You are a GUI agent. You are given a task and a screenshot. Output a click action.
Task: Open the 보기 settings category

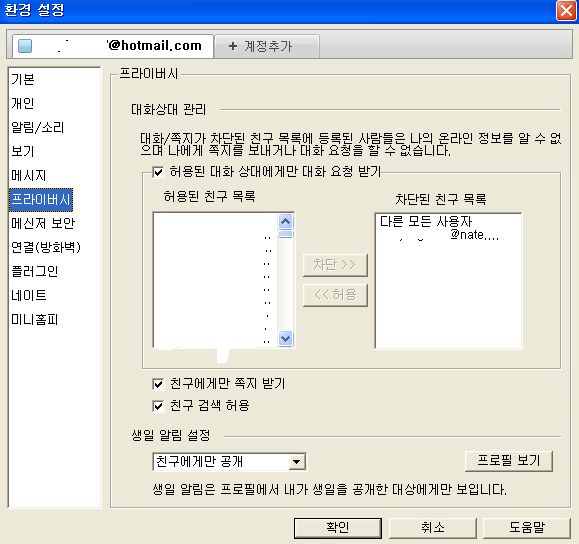tap(23, 151)
